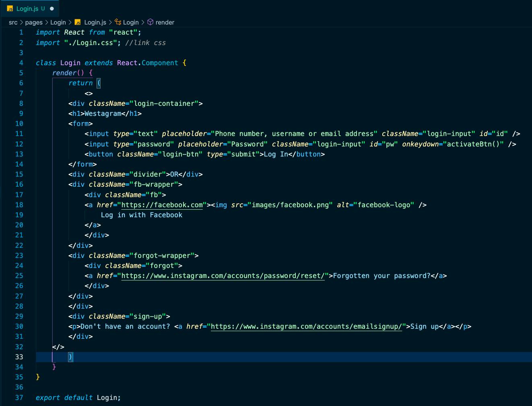532x406 pixels.
Task: Click the "images/facebook.png" src value
Action: pyautogui.click(x=290, y=205)
